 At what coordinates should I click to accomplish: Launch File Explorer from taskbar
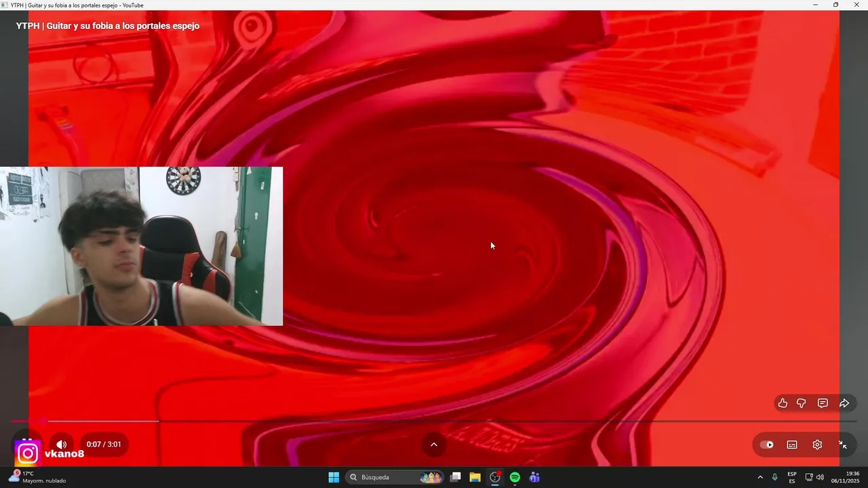(x=475, y=477)
